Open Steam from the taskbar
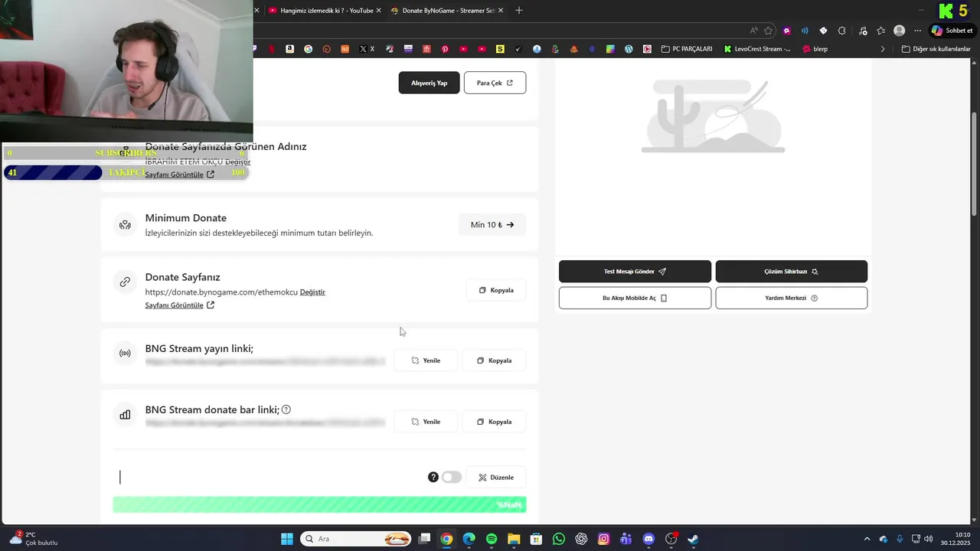 tap(693, 539)
